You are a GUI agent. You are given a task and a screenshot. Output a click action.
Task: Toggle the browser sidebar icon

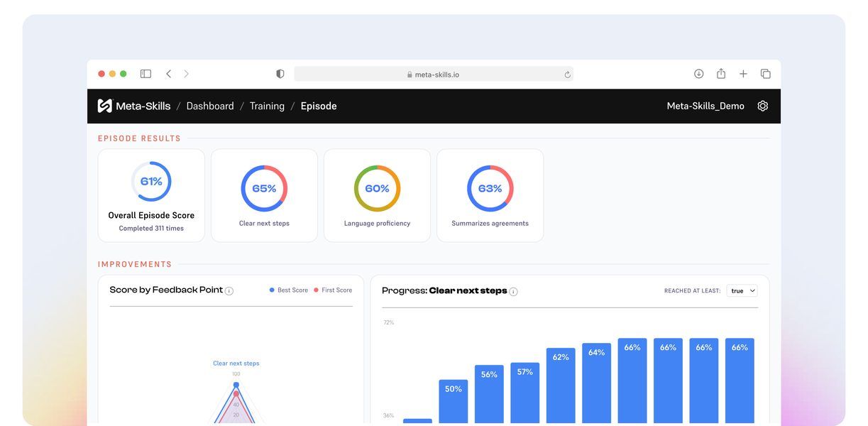point(145,74)
